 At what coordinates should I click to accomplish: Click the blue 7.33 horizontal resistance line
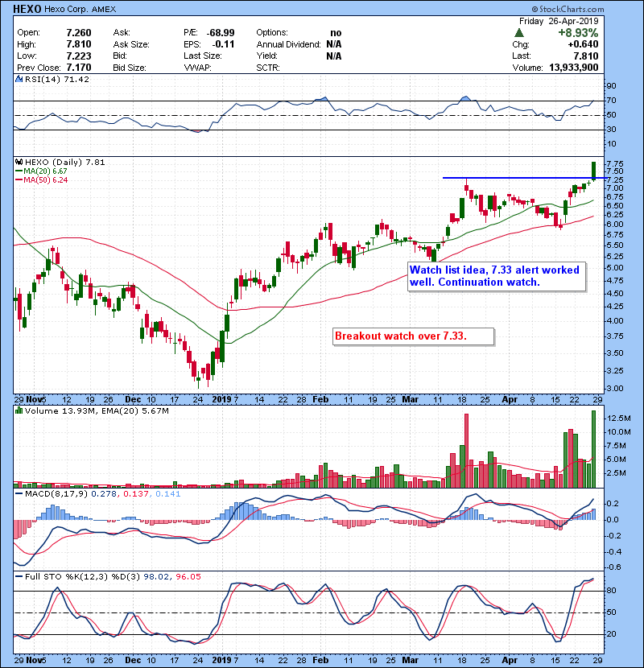click(x=524, y=178)
